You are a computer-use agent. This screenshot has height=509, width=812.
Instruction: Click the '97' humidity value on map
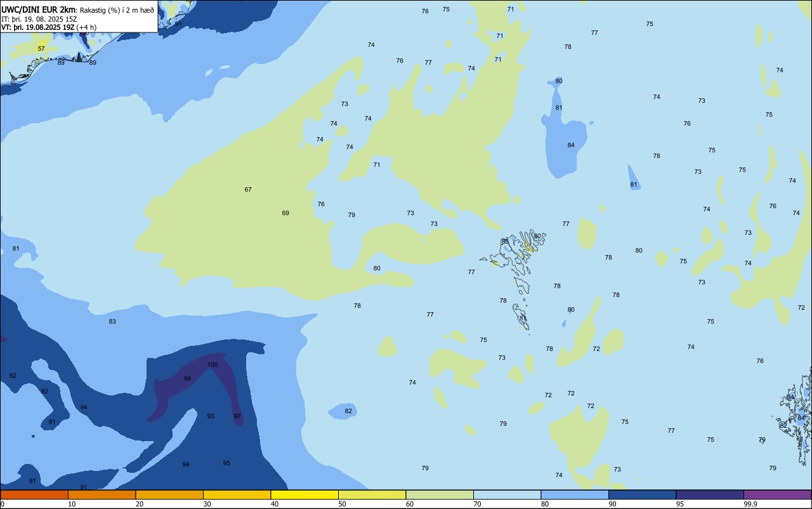[237, 416]
